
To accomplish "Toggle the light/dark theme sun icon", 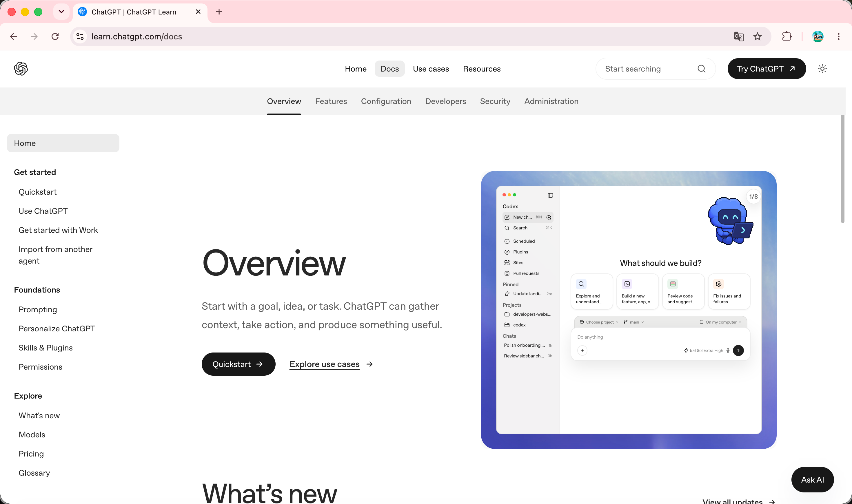I will click(822, 69).
